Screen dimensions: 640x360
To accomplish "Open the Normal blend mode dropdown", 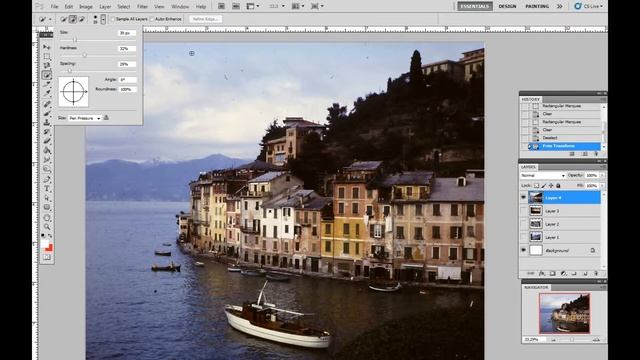I will point(542,176).
